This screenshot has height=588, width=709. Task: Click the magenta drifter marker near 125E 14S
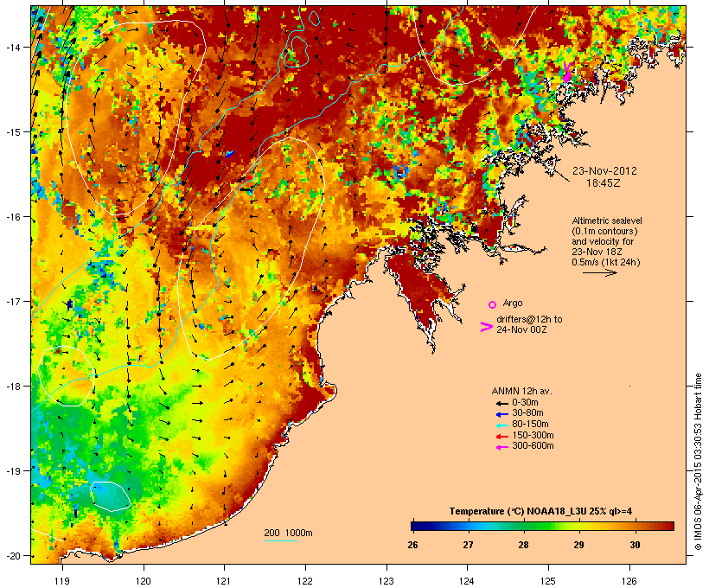click(x=566, y=73)
